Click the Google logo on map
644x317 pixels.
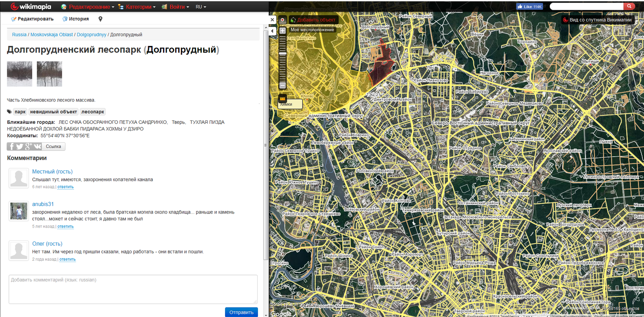click(x=281, y=313)
